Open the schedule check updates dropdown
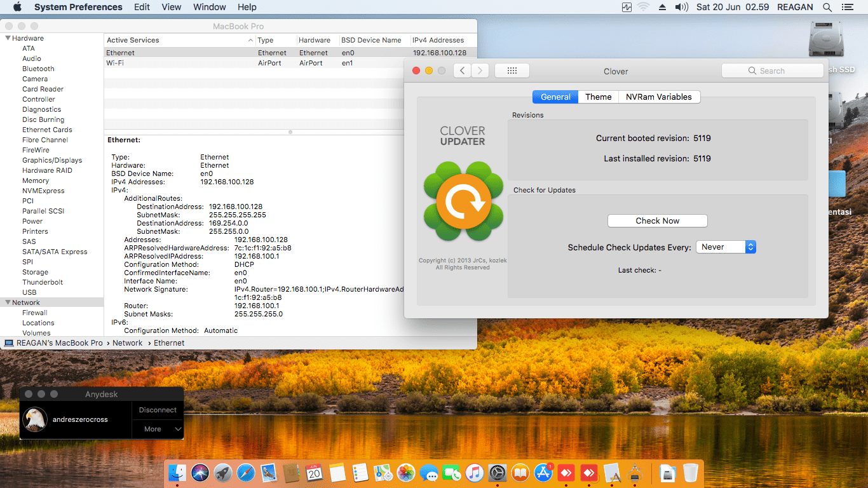 tap(726, 247)
